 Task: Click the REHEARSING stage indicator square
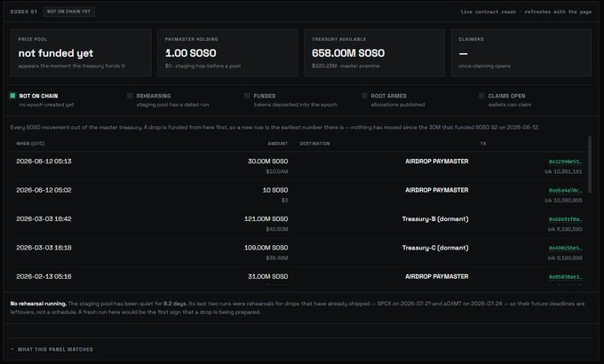pyautogui.click(x=130, y=96)
